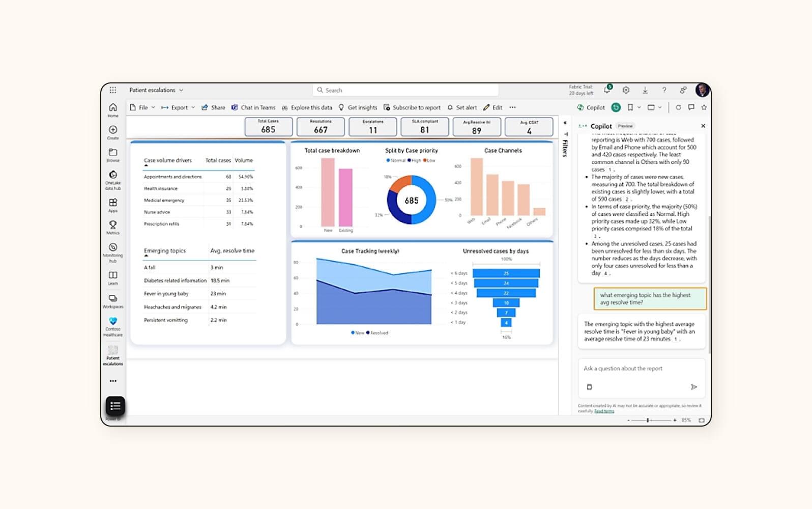This screenshot has width=812, height=509.
Task: Open user profile avatar
Action: 702,90
